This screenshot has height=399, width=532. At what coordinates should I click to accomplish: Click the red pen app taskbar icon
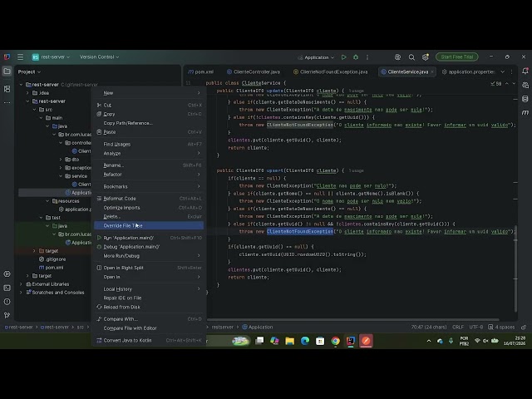tap(366, 341)
